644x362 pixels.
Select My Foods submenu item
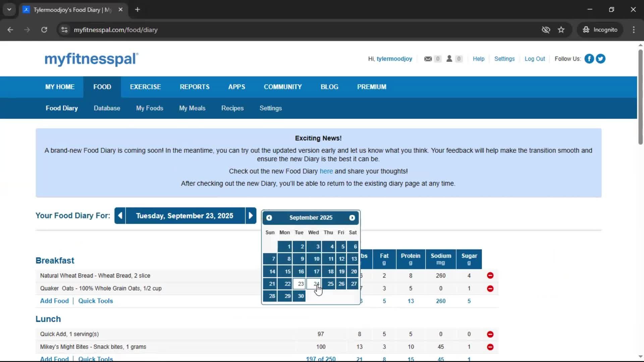coord(150,108)
